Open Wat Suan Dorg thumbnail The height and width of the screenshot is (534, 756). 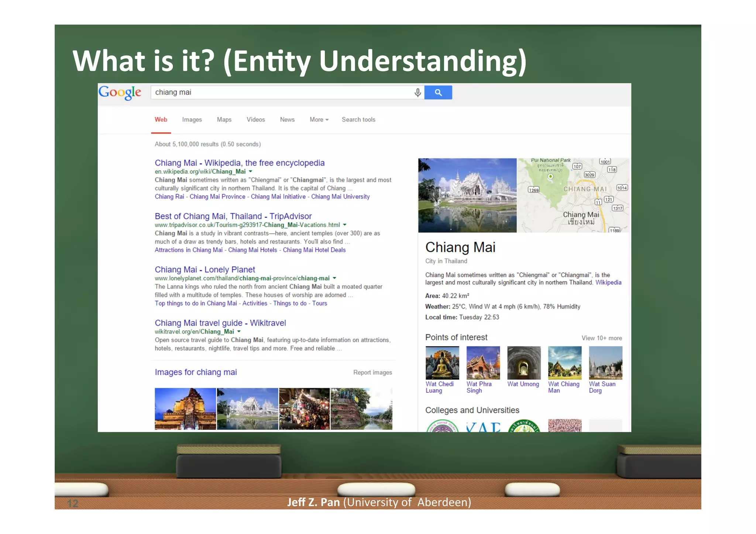[x=606, y=363]
